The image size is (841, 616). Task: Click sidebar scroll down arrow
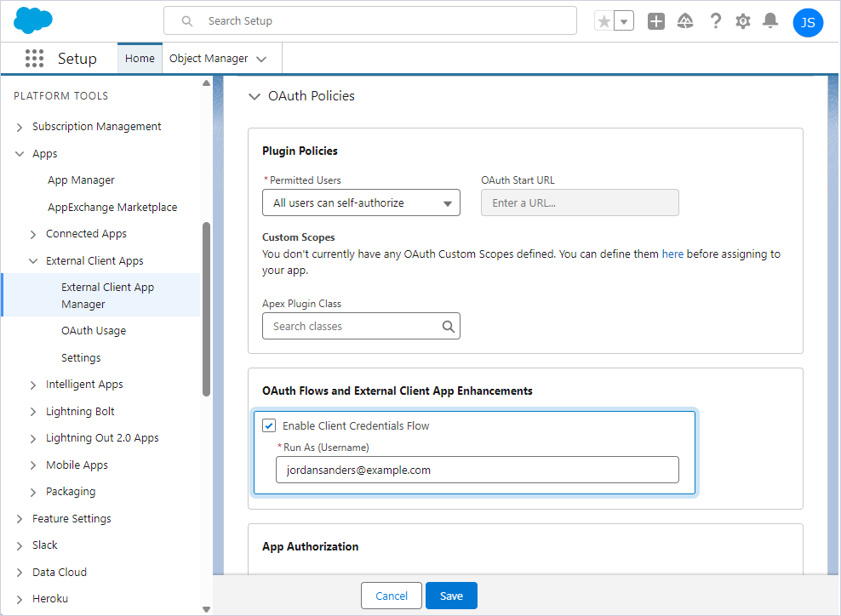207,609
